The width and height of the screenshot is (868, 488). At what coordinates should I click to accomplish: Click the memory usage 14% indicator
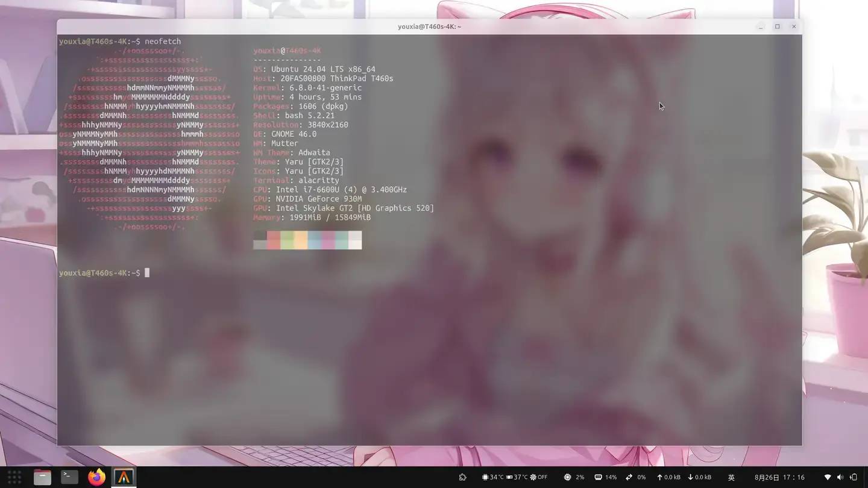coord(605,477)
